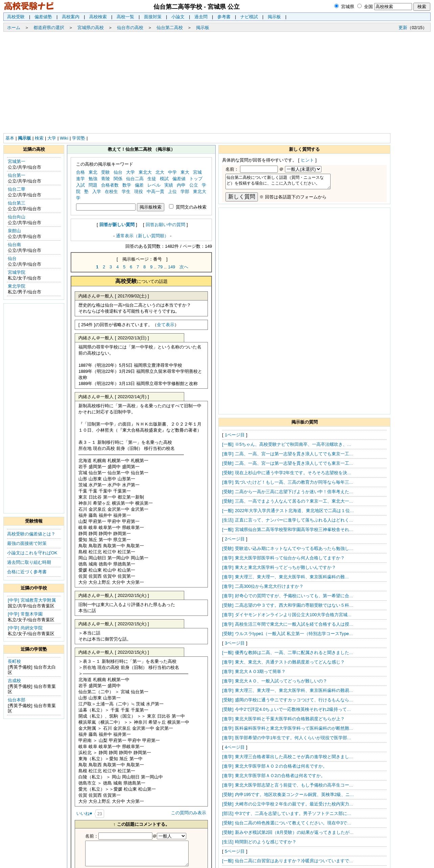The image size is (434, 868).
Task: Click keyword link 偏差値
Action: coord(179,179)
